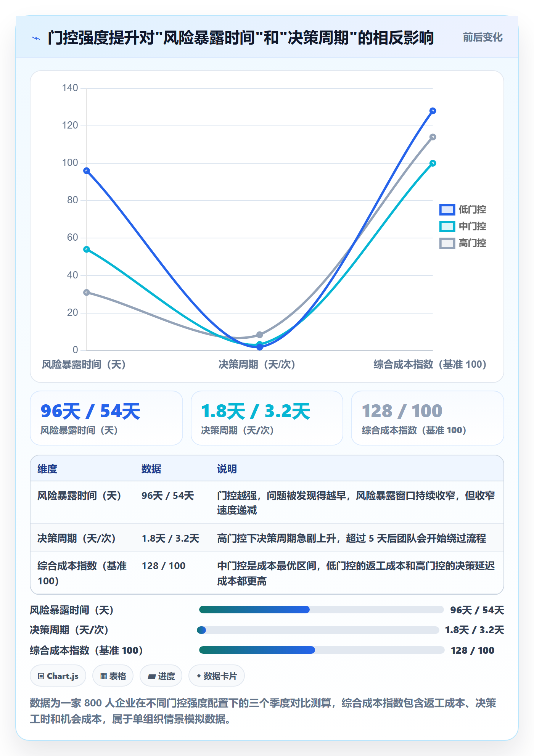Click the 中门控 point at 综合成本指数 (100)
The width and height of the screenshot is (534, 756).
click(433, 163)
